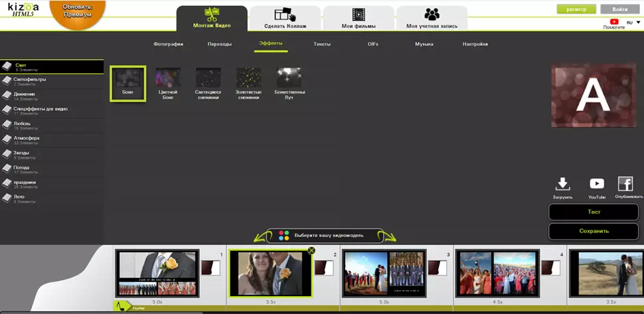The image size is (644, 314).
Task: Expand the Атмосфера effects category
Action: click(x=27, y=138)
